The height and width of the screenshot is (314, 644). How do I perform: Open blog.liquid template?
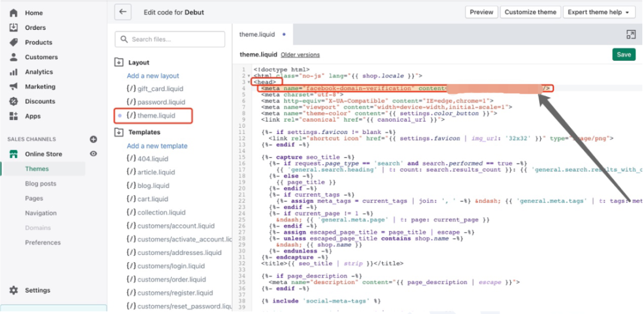[147, 186]
